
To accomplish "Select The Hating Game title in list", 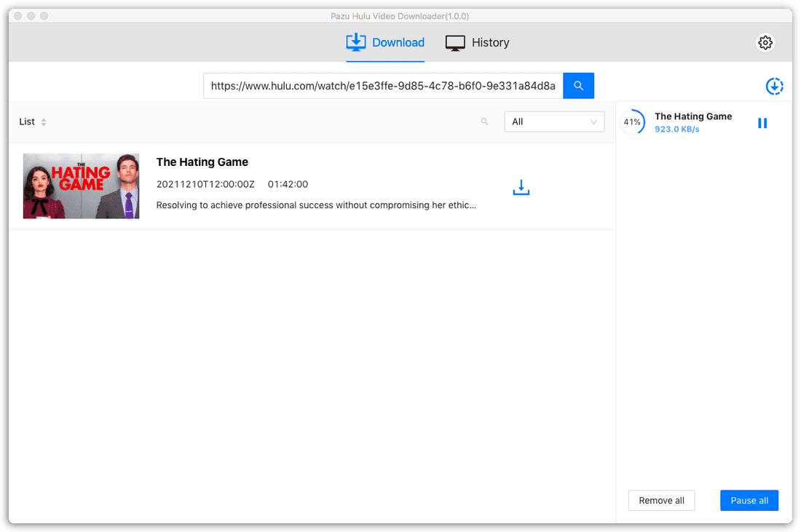I will [x=202, y=162].
